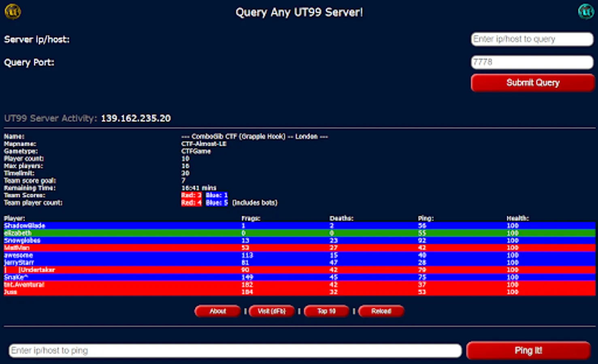Click the Red team score badge
The image size is (598, 364).
coord(191,195)
